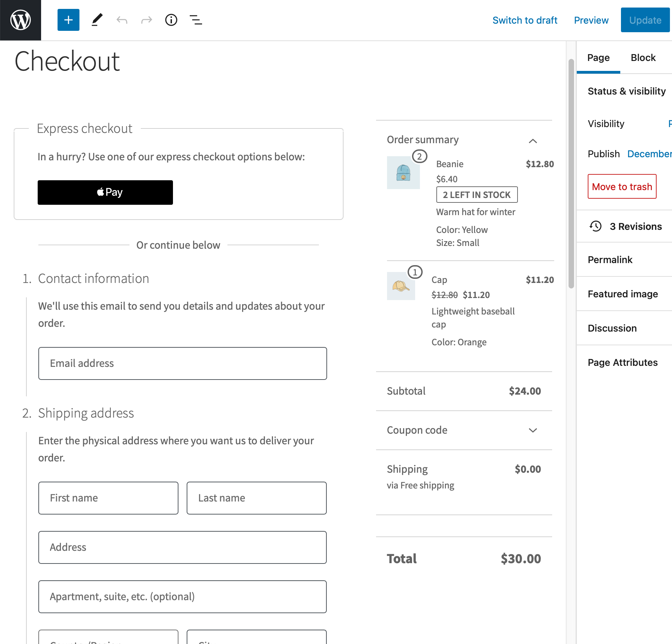Click the Undo arrow
The height and width of the screenshot is (644, 672).
pos(122,20)
